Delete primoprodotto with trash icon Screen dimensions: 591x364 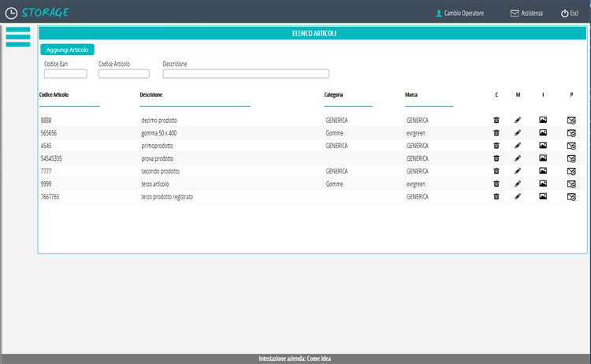[496, 146]
